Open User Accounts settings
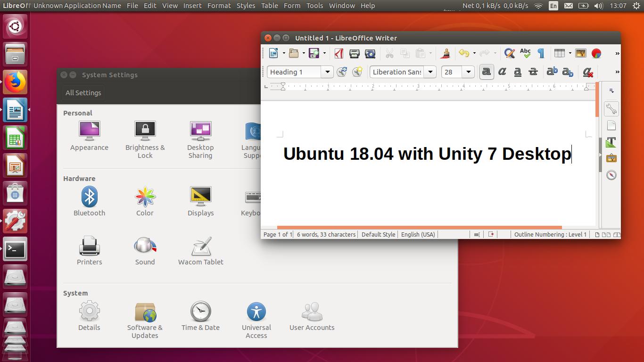This screenshot has width=644, height=362. point(312,316)
